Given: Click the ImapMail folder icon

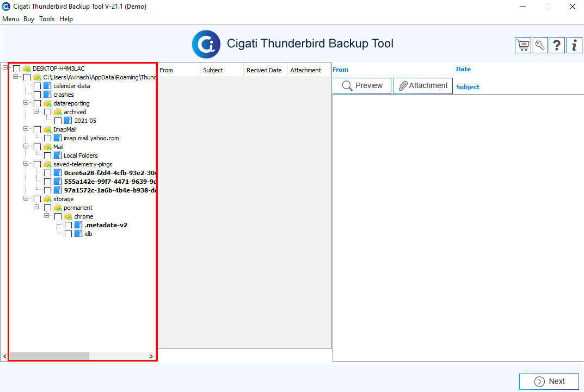Looking at the screenshot, I should point(47,129).
